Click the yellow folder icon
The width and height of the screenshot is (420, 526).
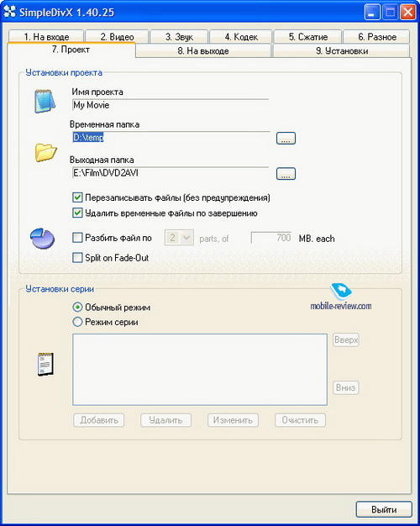[x=45, y=152]
